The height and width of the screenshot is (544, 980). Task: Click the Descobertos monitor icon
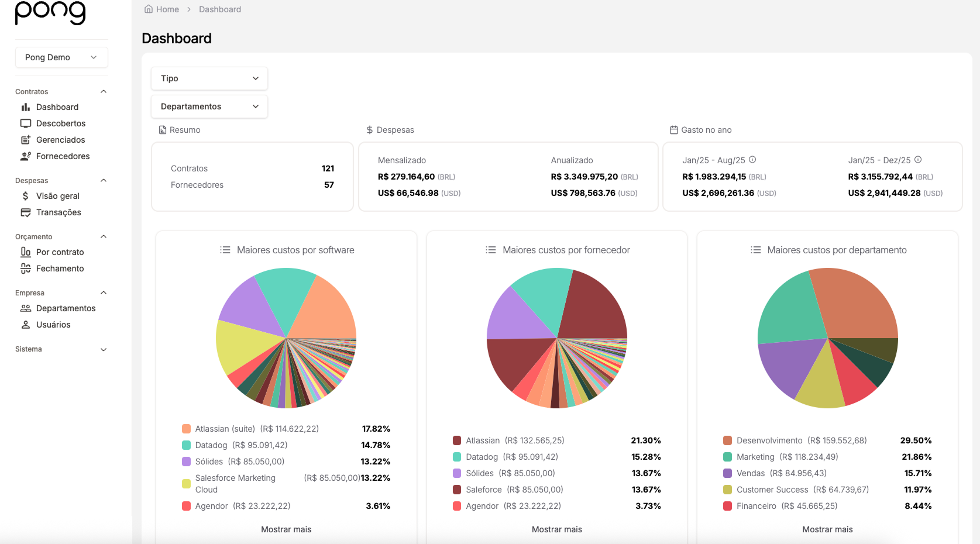pos(26,123)
